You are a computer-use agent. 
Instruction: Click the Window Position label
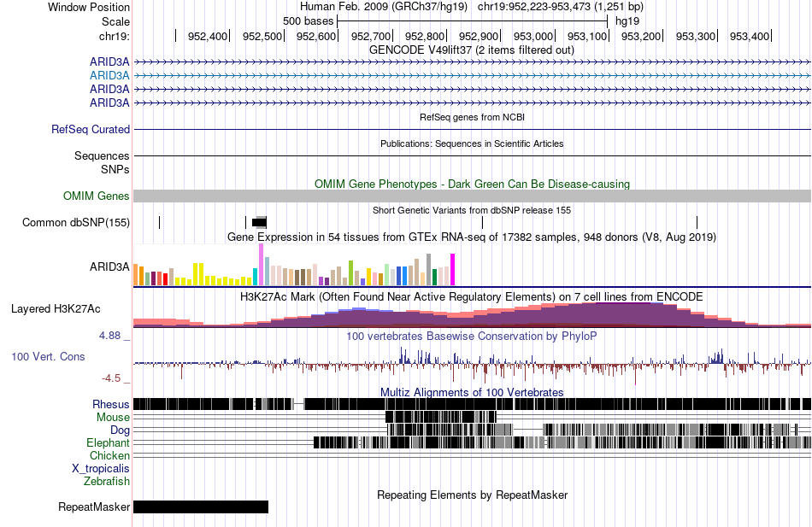click(89, 7)
